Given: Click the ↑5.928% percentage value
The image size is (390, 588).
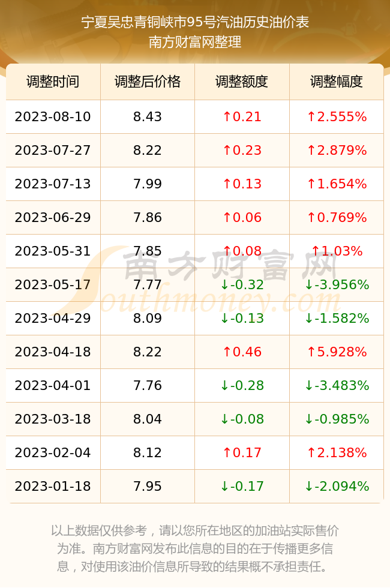Looking at the screenshot, I should [x=337, y=352].
